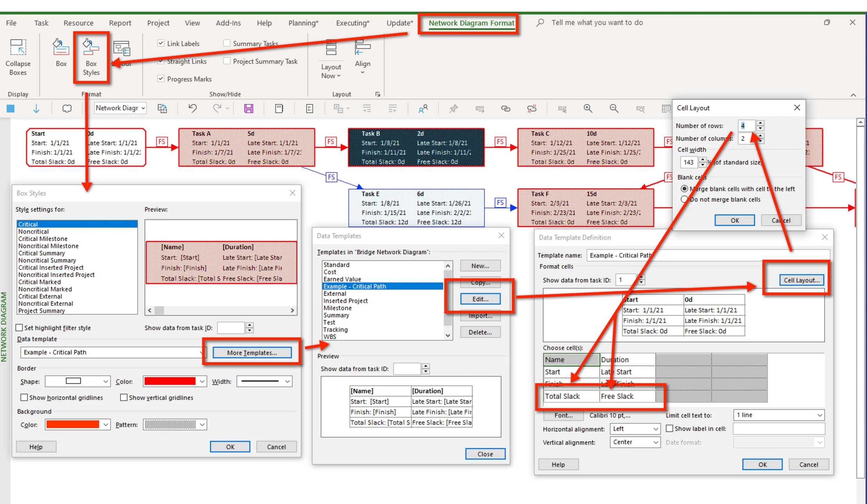The image size is (867, 504).
Task: Click the Collapse Boxes icon
Action: (x=18, y=47)
